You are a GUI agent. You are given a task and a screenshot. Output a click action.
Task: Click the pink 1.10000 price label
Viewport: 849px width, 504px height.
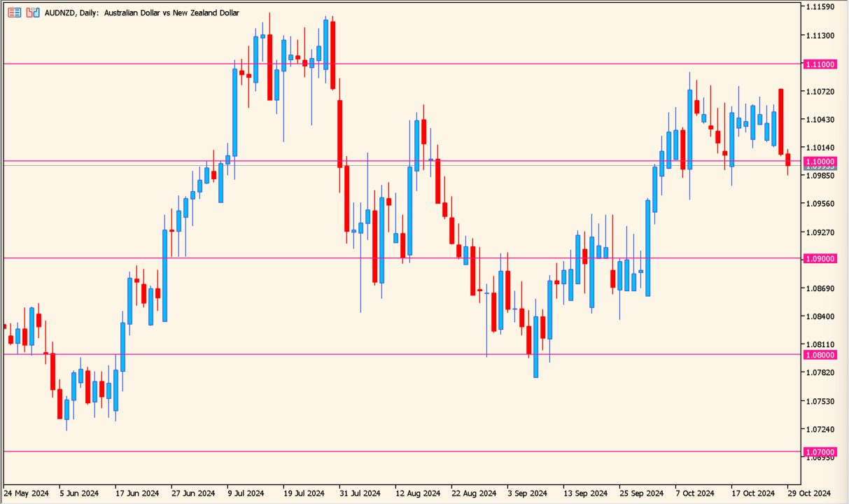(820, 162)
